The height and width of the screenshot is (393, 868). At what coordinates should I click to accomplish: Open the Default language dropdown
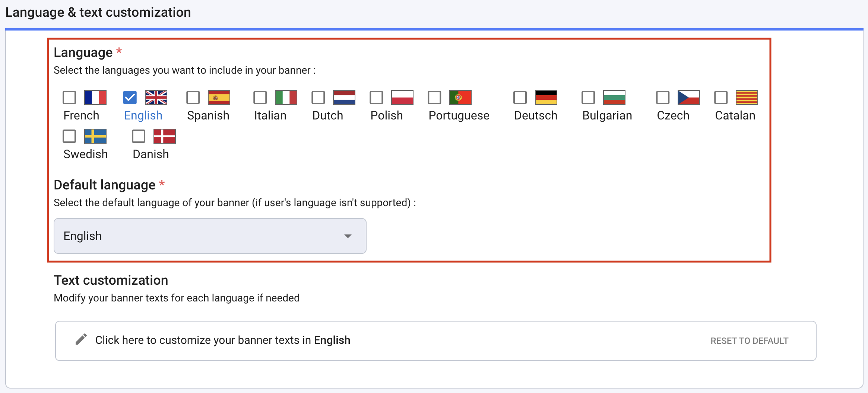[210, 236]
